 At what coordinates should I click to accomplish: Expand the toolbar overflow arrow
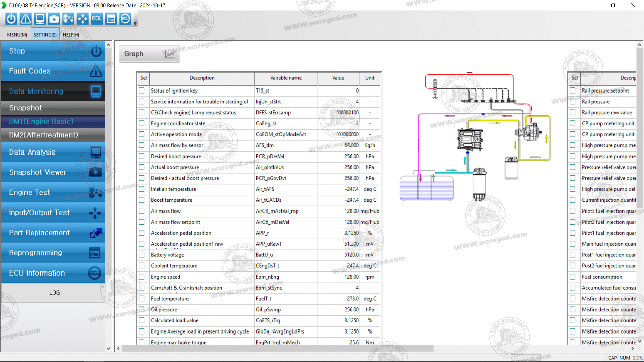click(136, 24)
